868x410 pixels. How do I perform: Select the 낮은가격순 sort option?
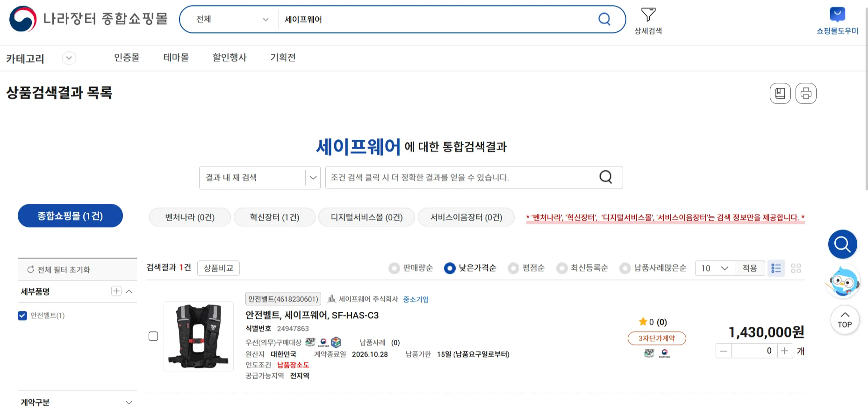pyautogui.click(x=470, y=268)
